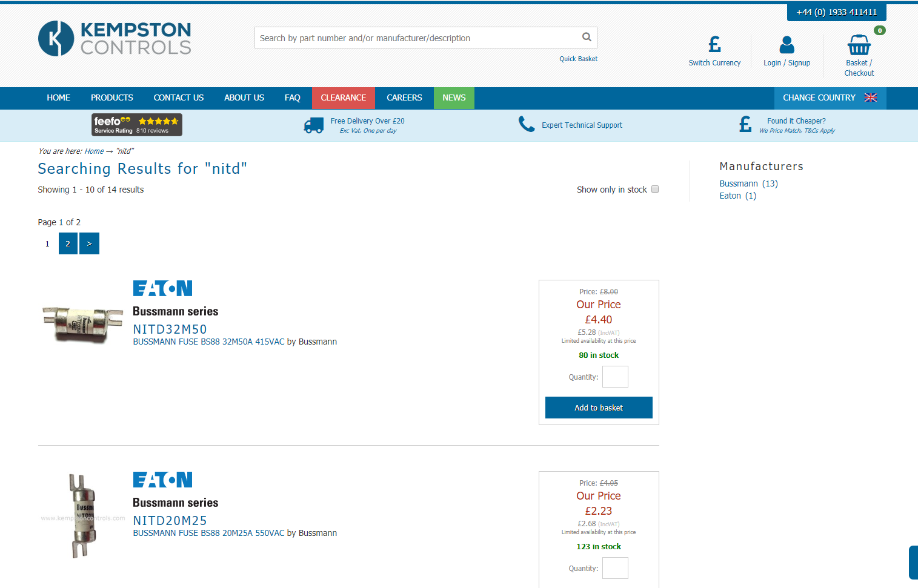Click the technical support phone icon
The image size is (918, 588).
tap(526, 124)
